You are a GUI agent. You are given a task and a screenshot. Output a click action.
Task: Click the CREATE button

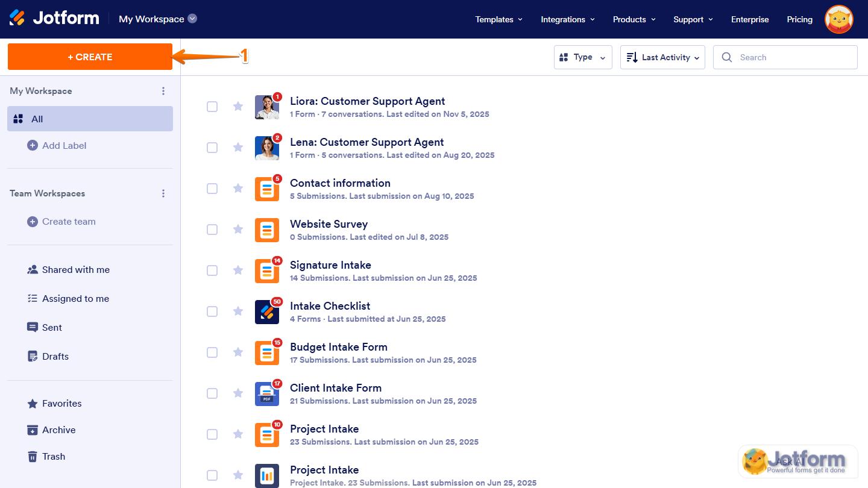pos(89,56)
